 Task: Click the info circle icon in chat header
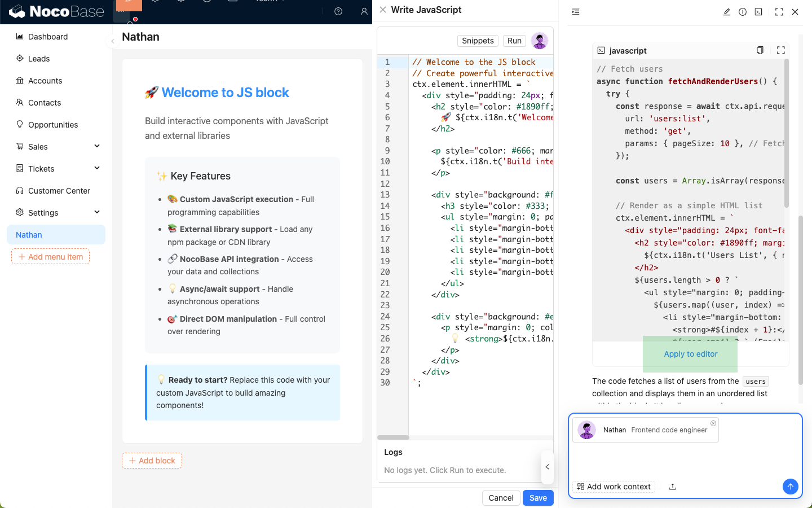point(743,12)
